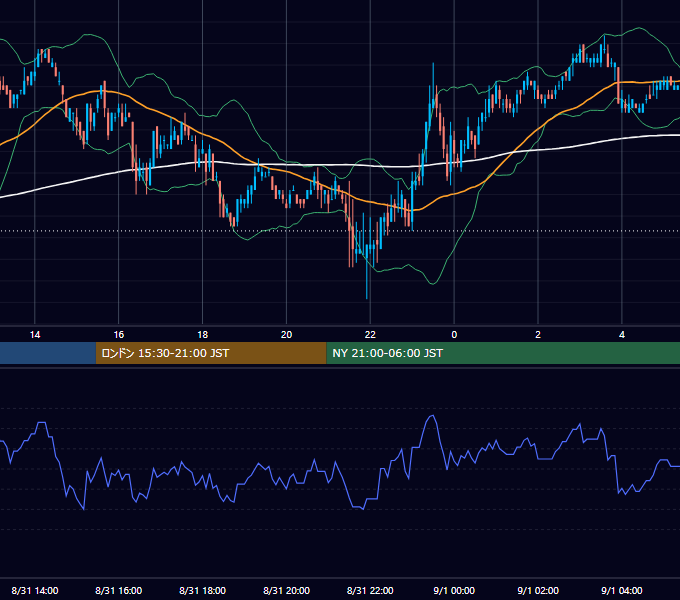680x600 pixels.
Task: Click the 8/31 18:00 date label
Action: 203,590
